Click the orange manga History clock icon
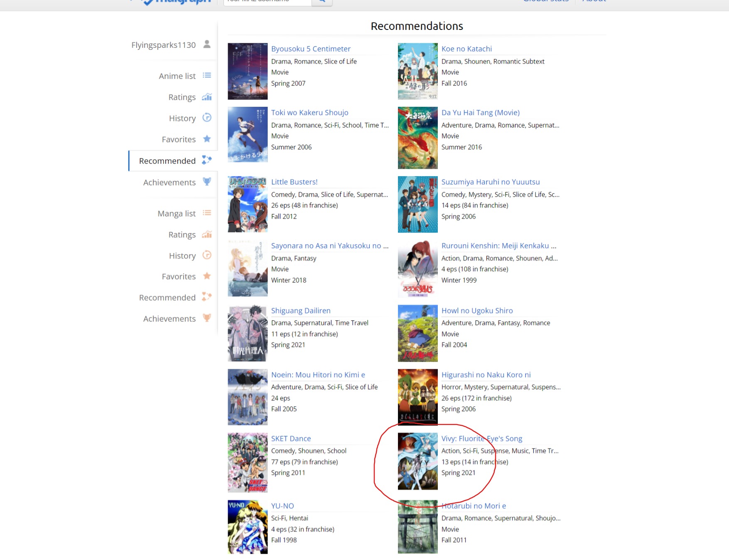729x560 pixels. click(207, 255)
